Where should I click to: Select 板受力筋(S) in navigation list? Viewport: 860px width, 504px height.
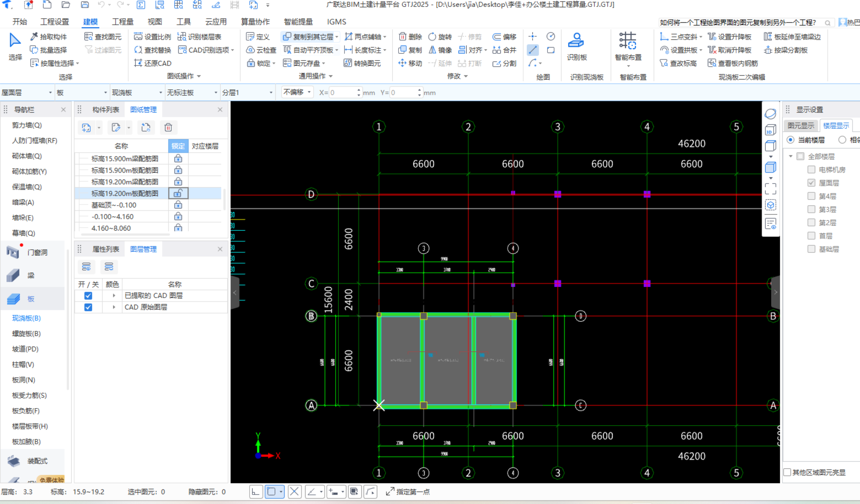[x=29, y=395]
